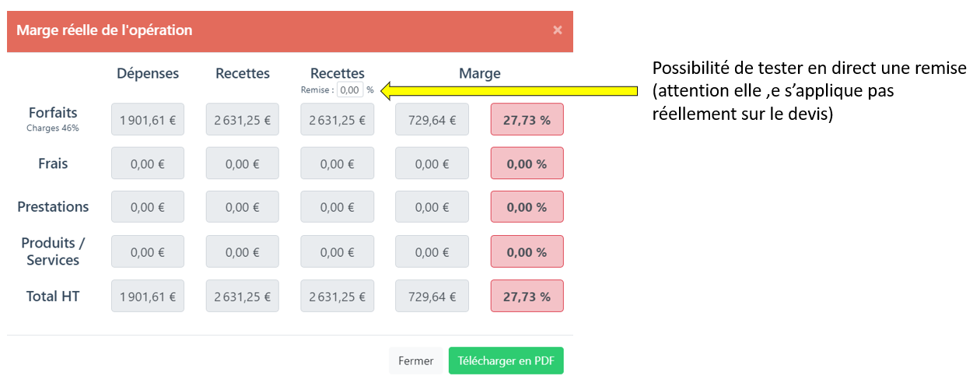Image resolution: width=980 pixels, height=383 pixels.
Task: Select the Total HT margin amount field
Action: pos(432,296)
